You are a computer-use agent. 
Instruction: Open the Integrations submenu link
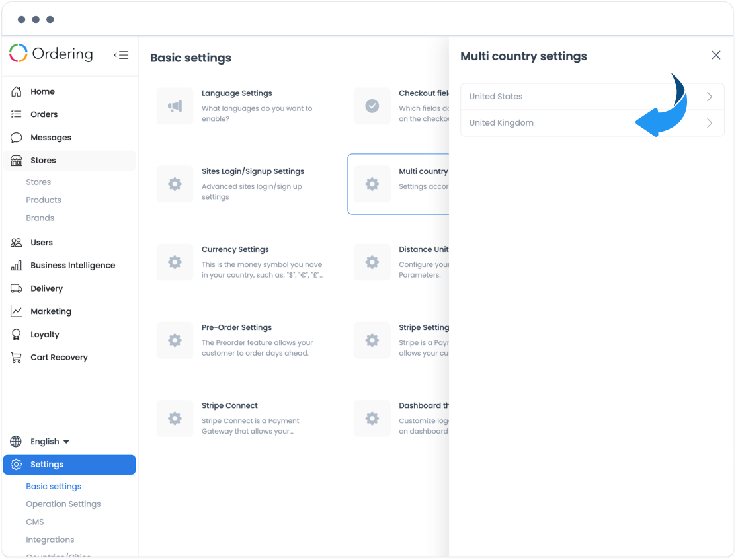tap(50, 540)
